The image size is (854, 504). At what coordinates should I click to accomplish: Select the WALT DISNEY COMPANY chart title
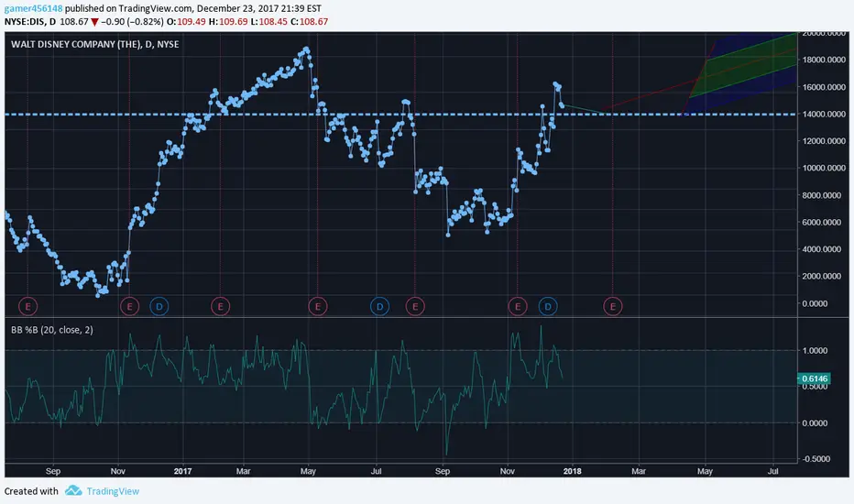[x=94, y=44]
